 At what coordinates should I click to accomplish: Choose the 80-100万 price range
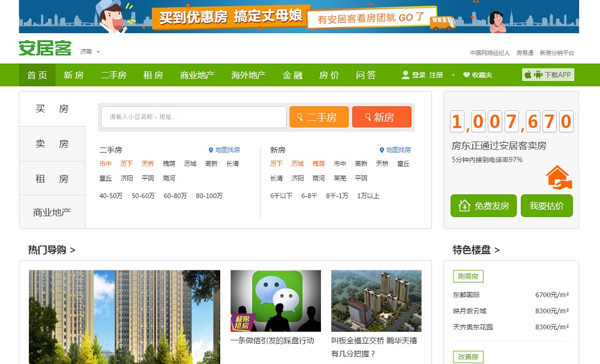pos(209,195)
